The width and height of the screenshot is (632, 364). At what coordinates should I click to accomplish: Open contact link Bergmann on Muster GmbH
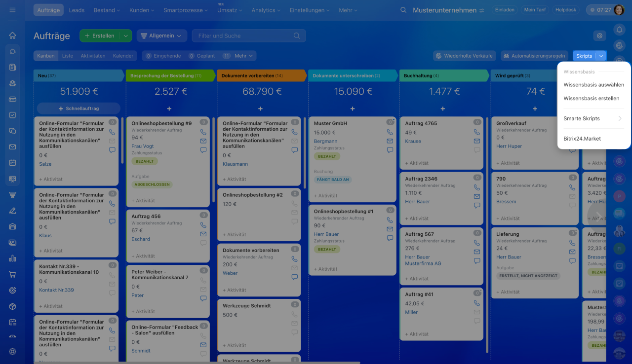click(325, 141)
